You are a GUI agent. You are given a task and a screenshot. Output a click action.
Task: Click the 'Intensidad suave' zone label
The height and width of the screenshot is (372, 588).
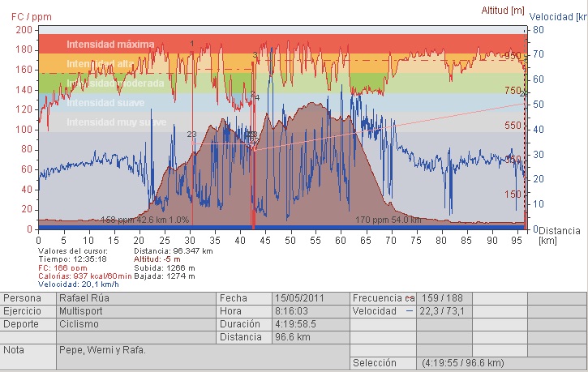[105, 103]
